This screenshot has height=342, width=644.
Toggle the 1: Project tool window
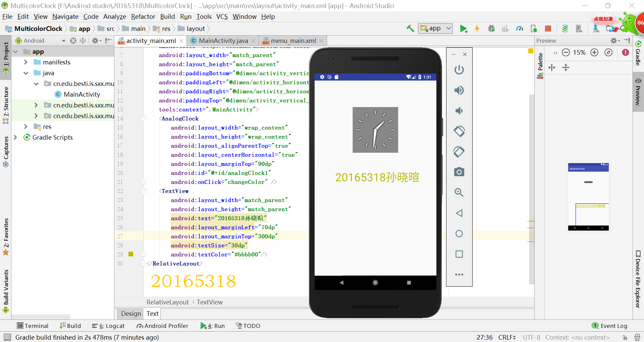point(6,58)
